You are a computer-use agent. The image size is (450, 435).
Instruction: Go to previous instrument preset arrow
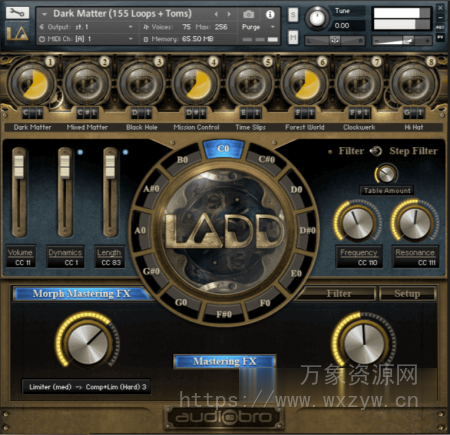click(x=216, y=14)
